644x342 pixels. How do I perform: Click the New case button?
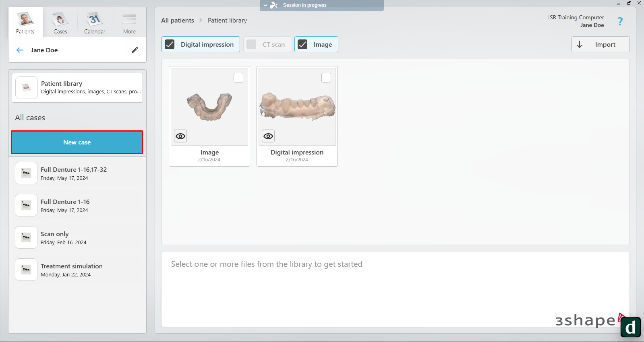tap(77, 142)
